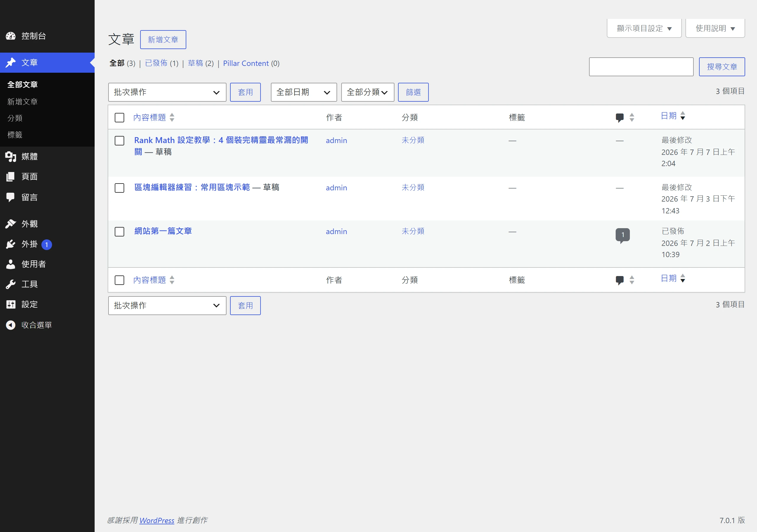Toggle select-all checkbox in table footer

[x=119, y=280]
